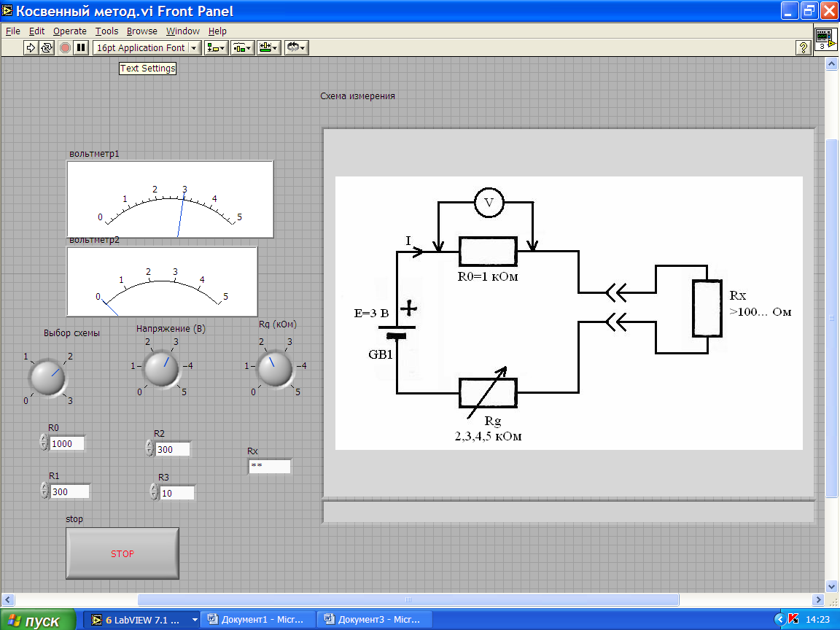Open the Resize Objects tool
Screen dimensions: 840x630
268,47
